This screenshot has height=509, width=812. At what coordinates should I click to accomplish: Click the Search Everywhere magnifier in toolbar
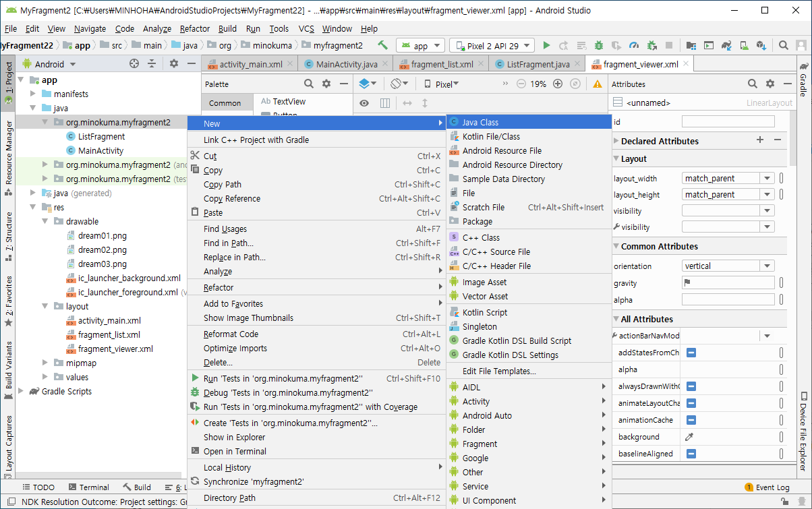(x=784, y=45)
